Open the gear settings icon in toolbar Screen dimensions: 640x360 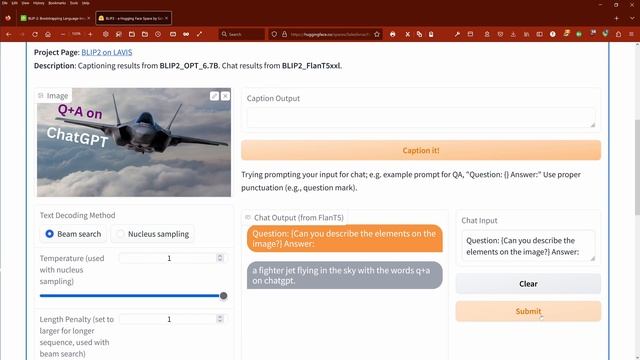click(x=106, y=34)
